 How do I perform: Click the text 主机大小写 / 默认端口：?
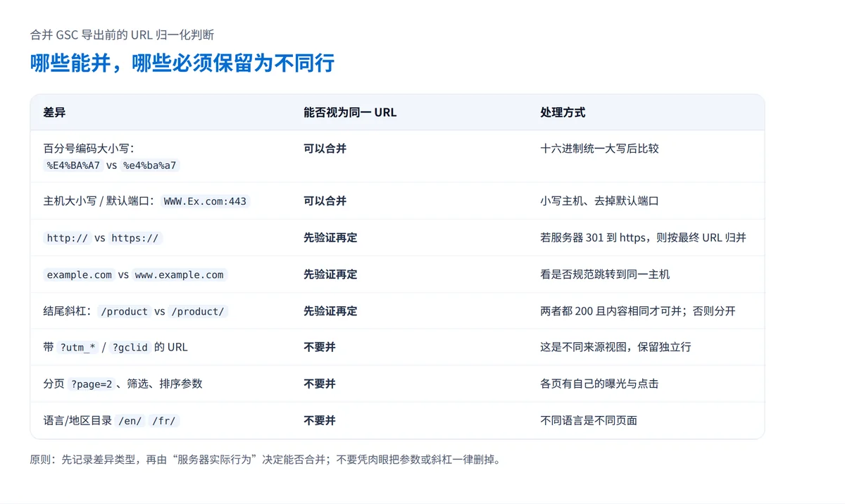[x=99, y=201]
